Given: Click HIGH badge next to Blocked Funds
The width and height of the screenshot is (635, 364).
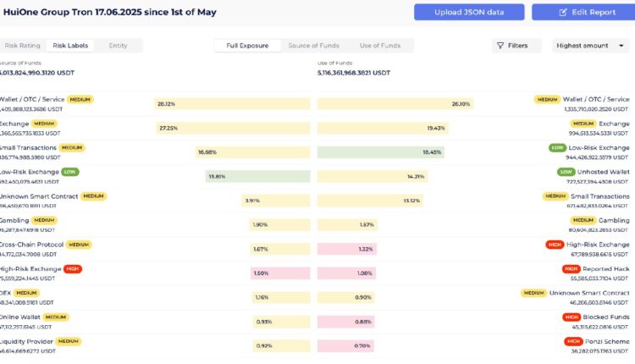Looking at the screenshot, I should coord(571,317).
